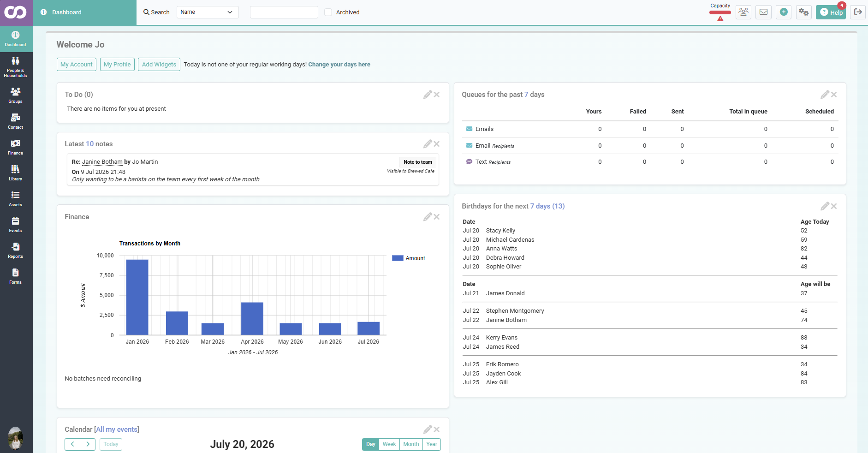
Task: Click the Add Widgets button
Action: [159, 65]
